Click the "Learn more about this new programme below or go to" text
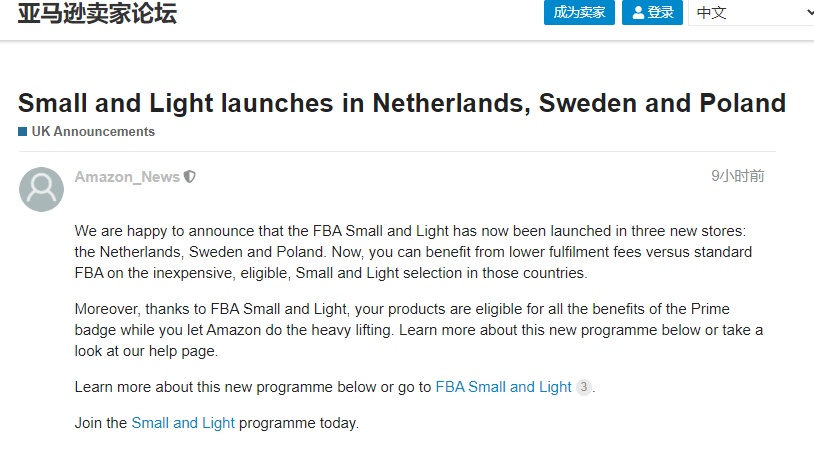The image size is (814, 453). 253,387
